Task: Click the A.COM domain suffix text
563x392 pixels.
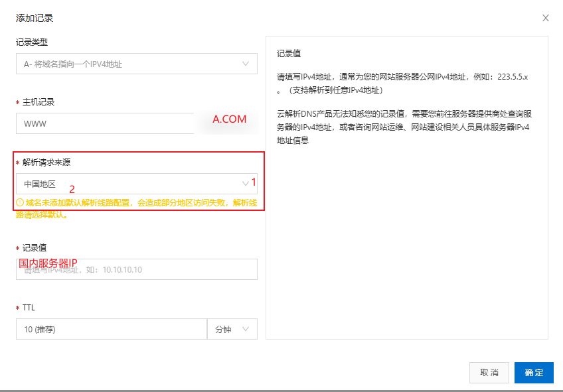Action: pos(229,119)
